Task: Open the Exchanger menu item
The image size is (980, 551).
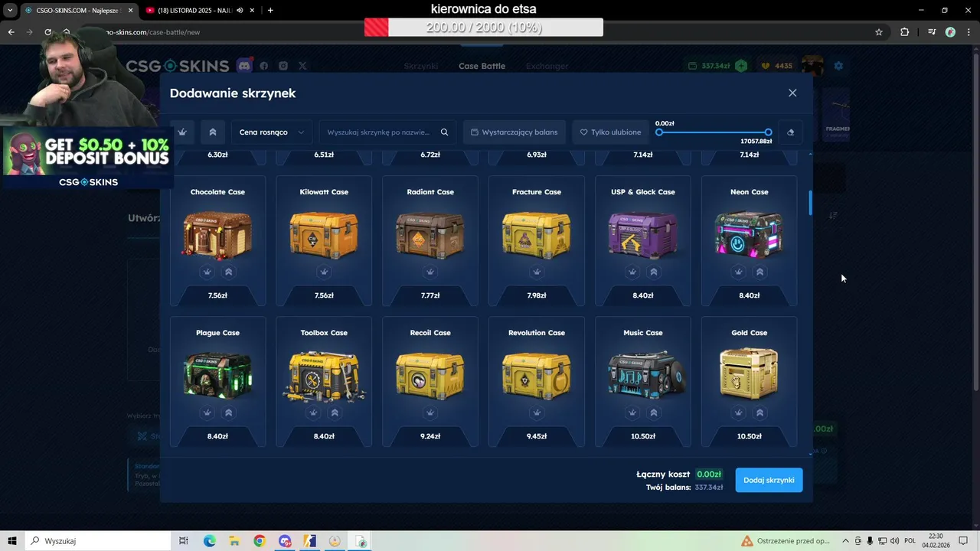Action: point(547,66)
